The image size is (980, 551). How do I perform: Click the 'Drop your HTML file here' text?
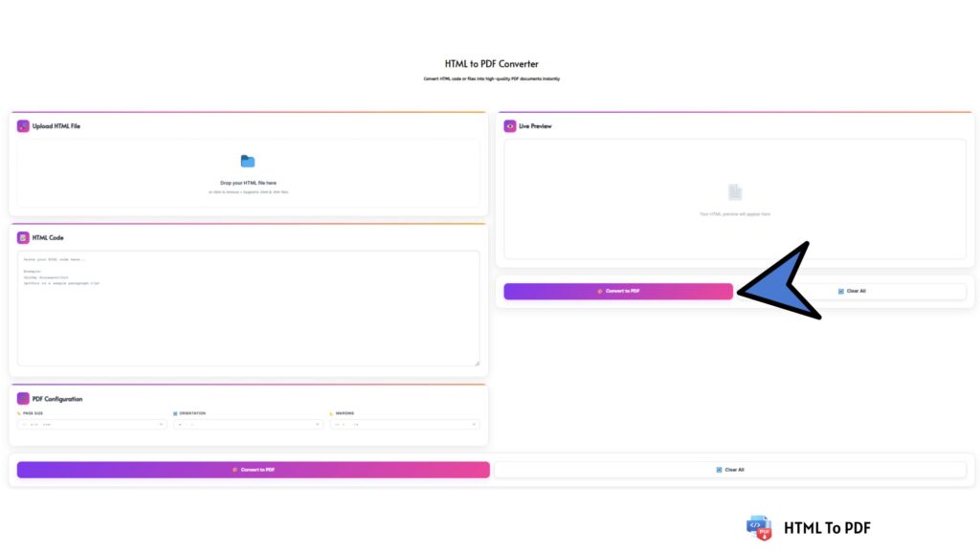tap(248, 183)
